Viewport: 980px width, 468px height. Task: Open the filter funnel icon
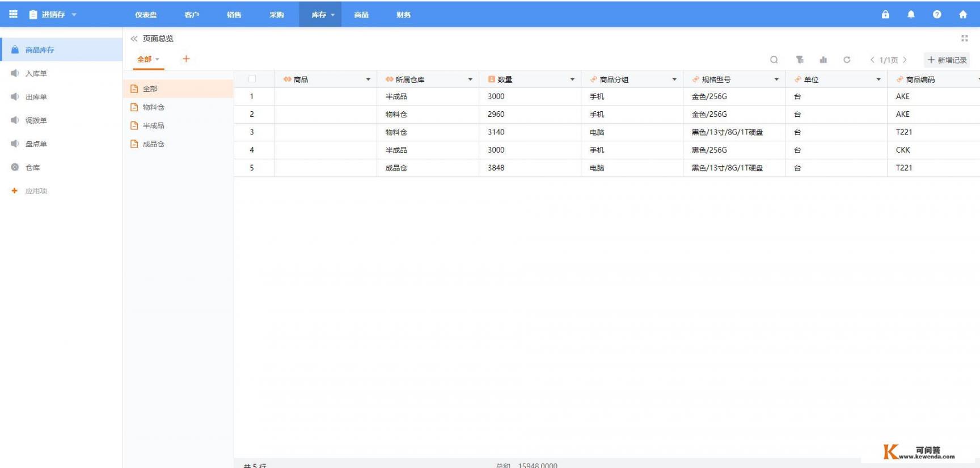coord(799,60)
